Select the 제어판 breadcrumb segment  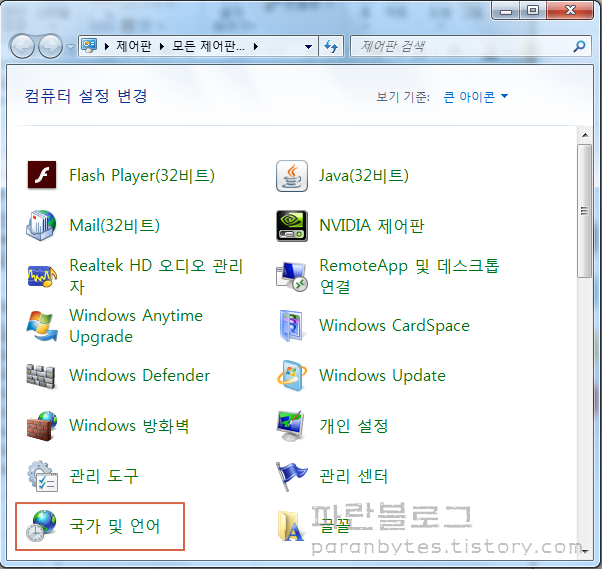pyautogui.click(x=134, y=46)
